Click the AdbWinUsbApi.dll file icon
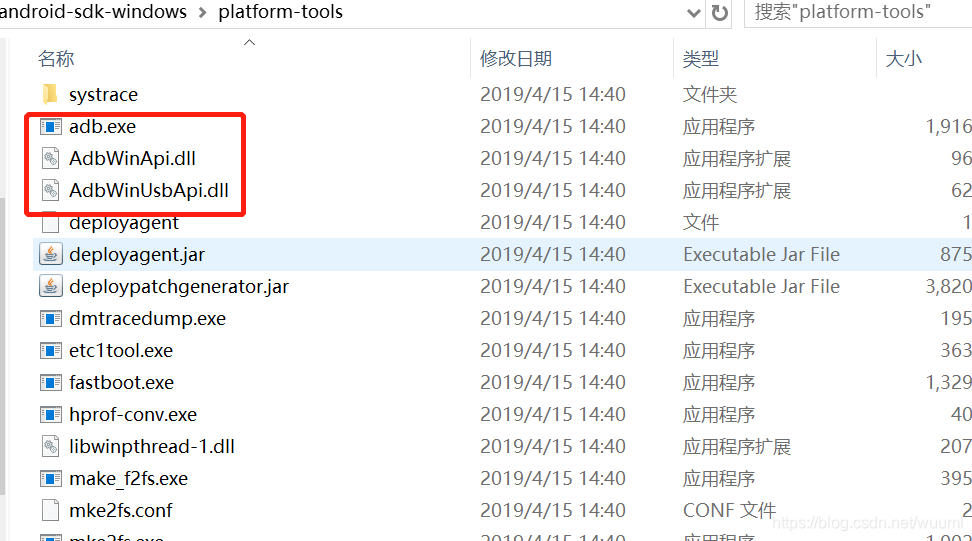 click(x=51, y=190)
